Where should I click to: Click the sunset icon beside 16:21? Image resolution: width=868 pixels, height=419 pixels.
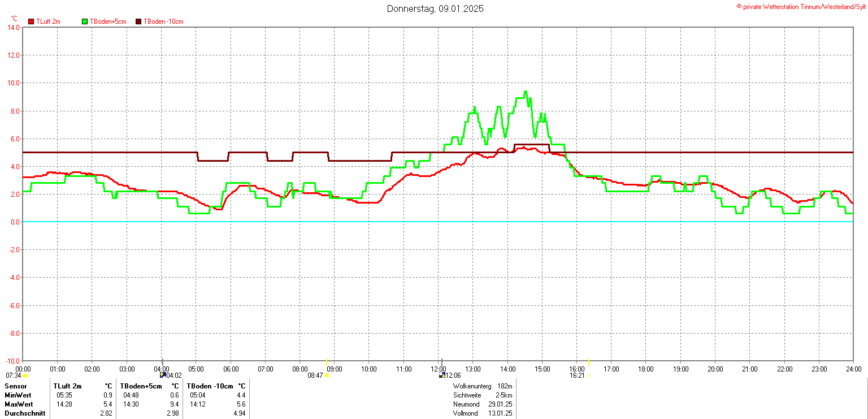tap(589, 375)
